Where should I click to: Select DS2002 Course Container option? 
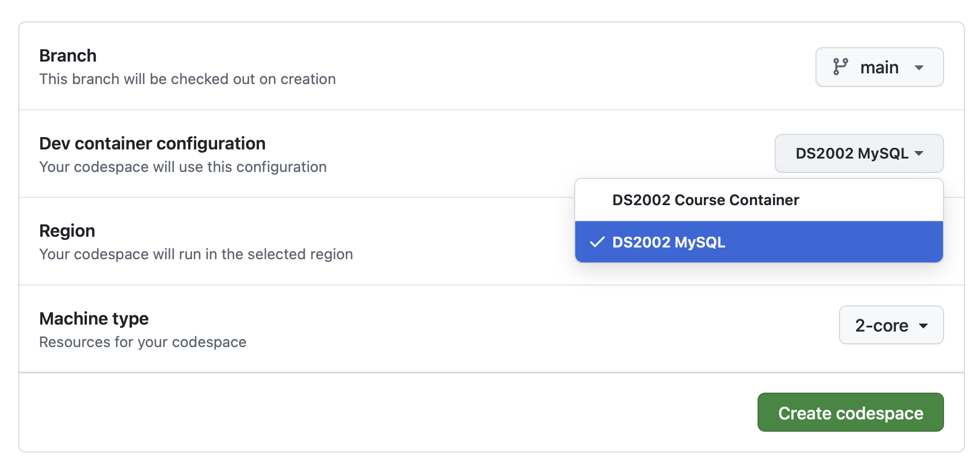pos(706,200)
